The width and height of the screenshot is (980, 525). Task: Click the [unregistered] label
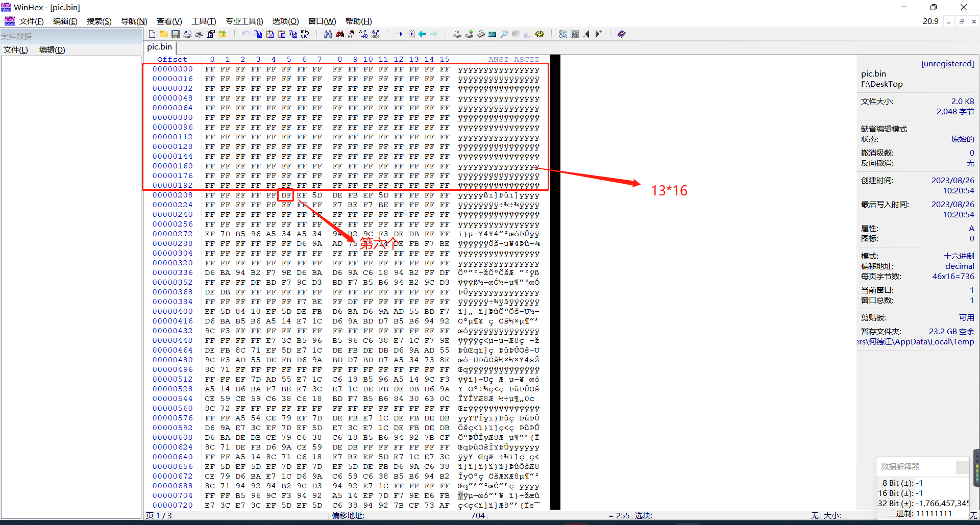[947, 64]
